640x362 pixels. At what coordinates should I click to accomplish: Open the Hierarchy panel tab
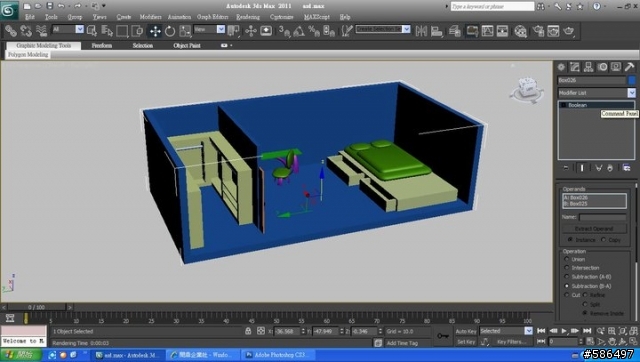[589, 67]
